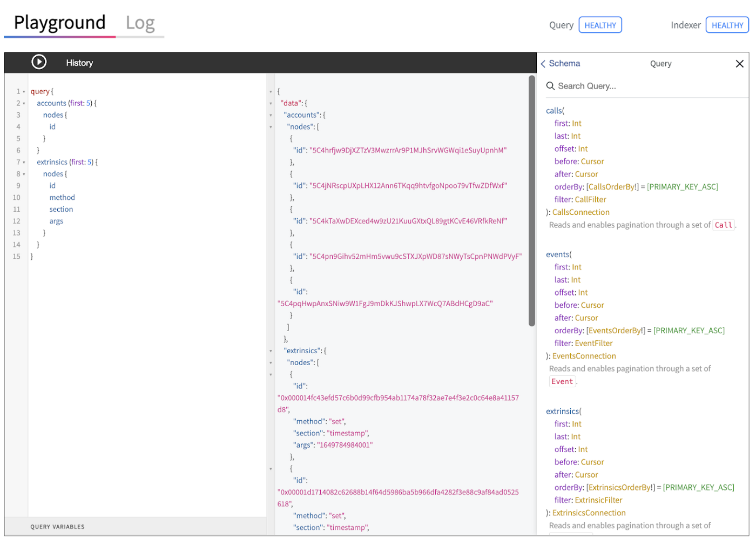756x545 pixels.
Task: Expand the Query Variables section
Action: pyautogui.click(x=57, y=527)
